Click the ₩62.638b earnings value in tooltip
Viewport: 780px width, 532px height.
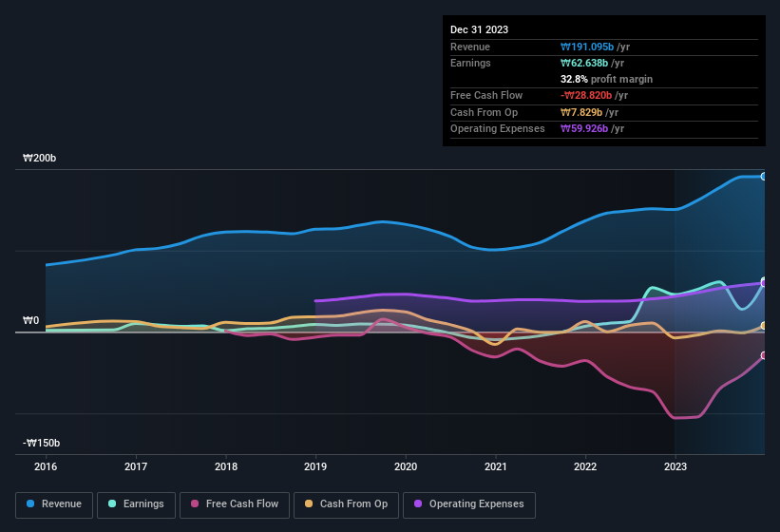tap(584, 63)
